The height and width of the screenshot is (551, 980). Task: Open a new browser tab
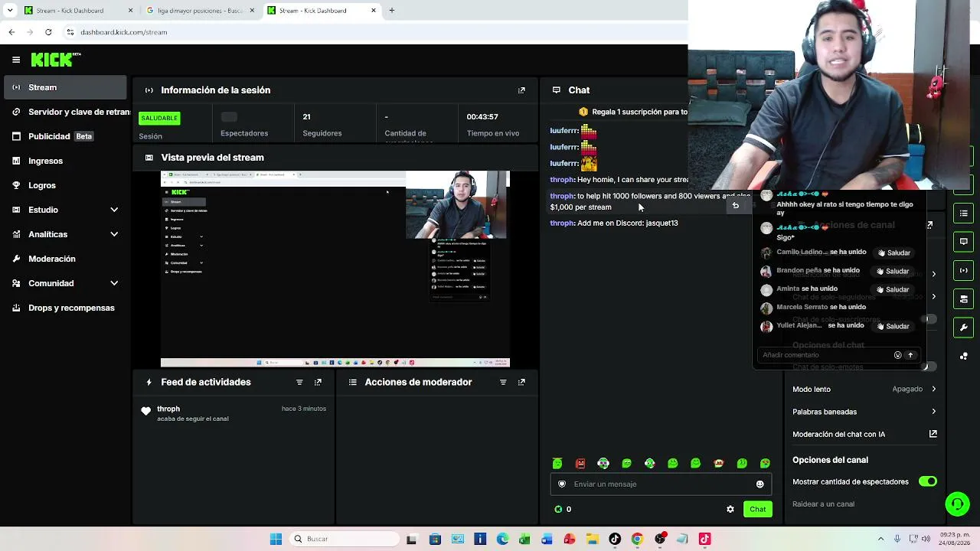pos(392,11)
